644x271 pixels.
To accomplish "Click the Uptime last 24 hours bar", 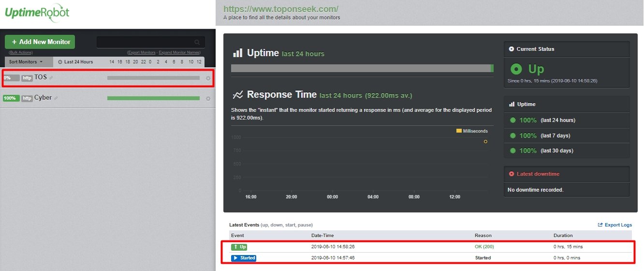I will [362, 68].
